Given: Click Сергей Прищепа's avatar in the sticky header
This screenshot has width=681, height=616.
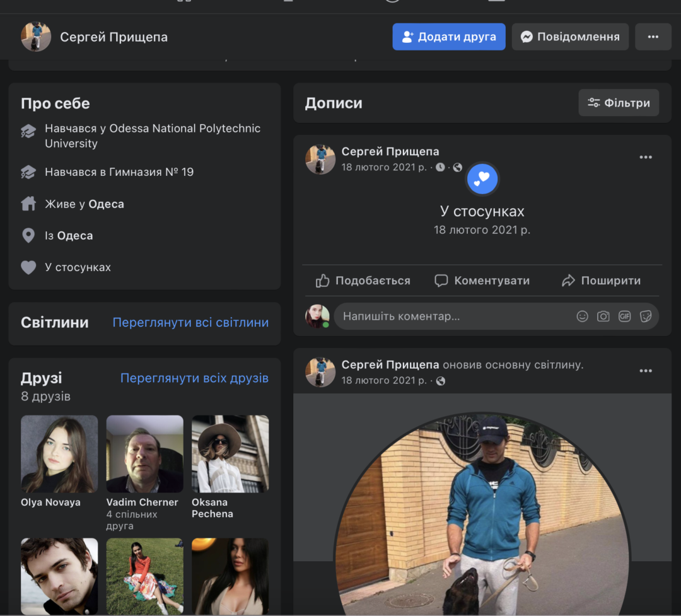Looking at the screenshot, I should 36,37.
